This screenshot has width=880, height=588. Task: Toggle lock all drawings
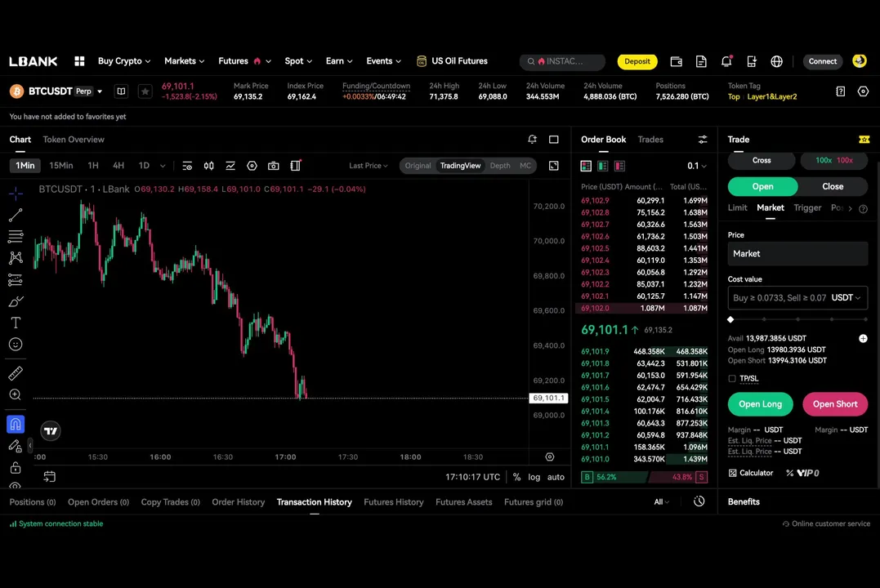click(16, 467)
